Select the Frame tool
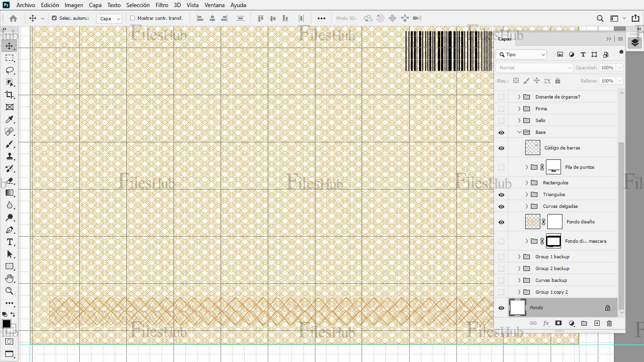 tap(9, 107)
